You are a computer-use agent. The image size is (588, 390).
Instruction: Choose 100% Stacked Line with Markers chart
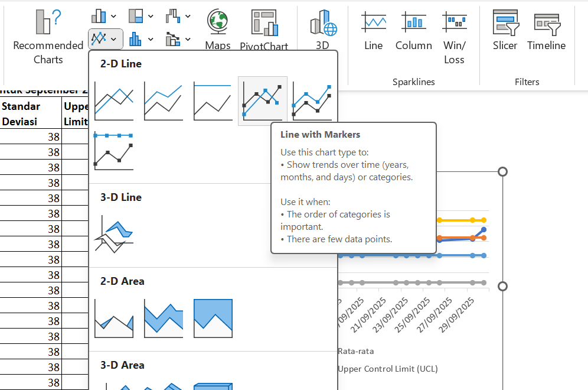click(x=114, y=151)
